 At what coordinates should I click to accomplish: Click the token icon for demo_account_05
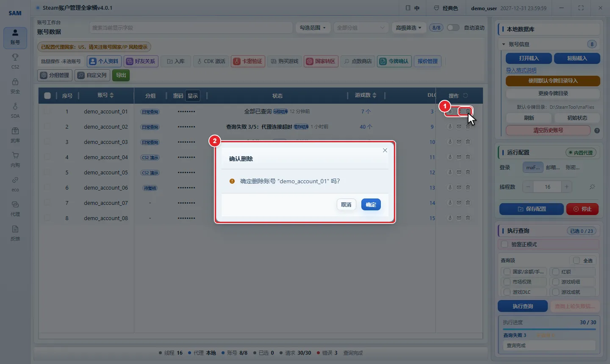point(450,172)
